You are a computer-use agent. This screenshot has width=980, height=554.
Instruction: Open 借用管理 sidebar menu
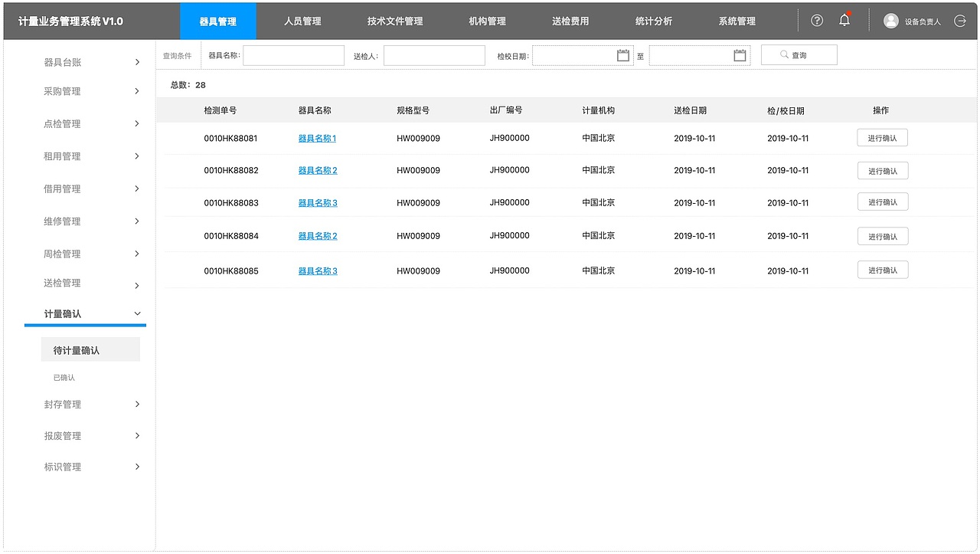[x=62, y=188]
